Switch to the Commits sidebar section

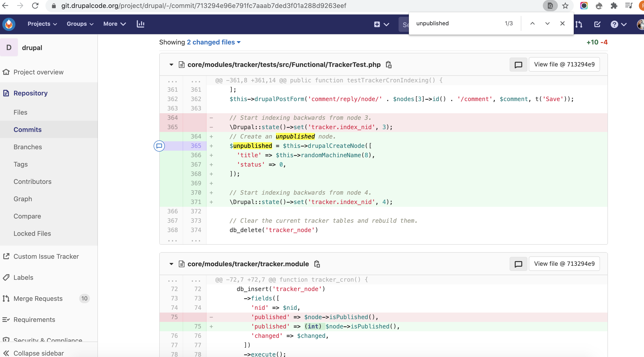27,129
